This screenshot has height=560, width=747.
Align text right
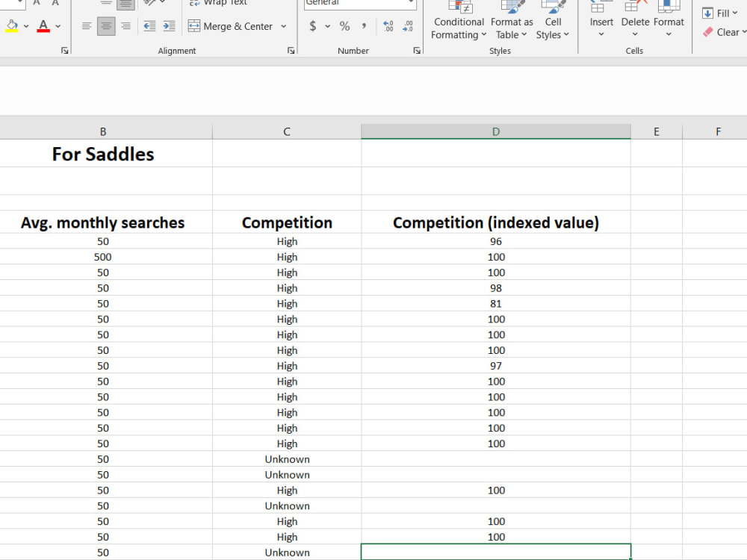125,26
